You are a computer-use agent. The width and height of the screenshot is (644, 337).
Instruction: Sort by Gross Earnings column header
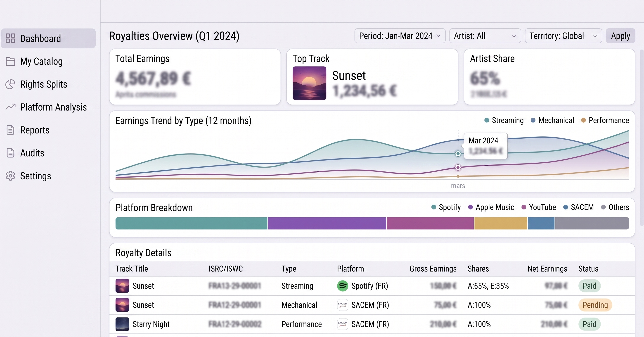[x=433, y=269]
